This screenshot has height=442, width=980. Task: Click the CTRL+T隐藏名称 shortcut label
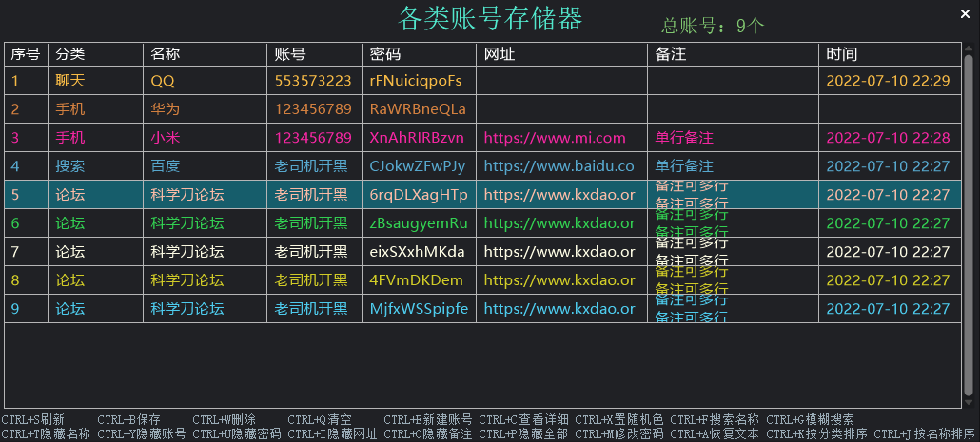tap(46, 433)
